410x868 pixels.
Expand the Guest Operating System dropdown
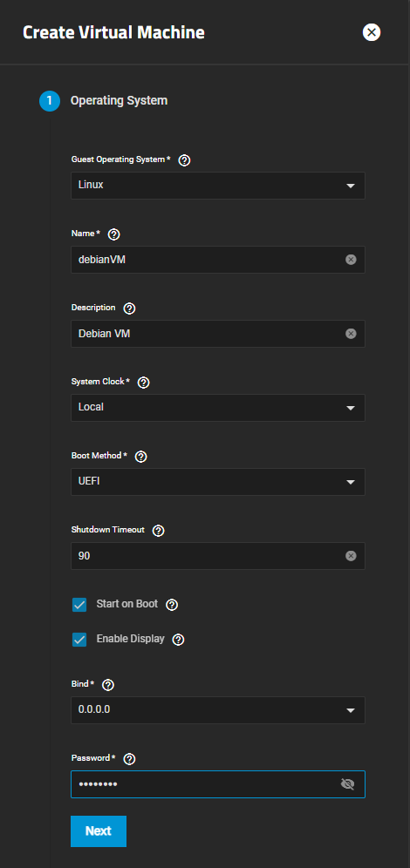click(x=218, y=186)
